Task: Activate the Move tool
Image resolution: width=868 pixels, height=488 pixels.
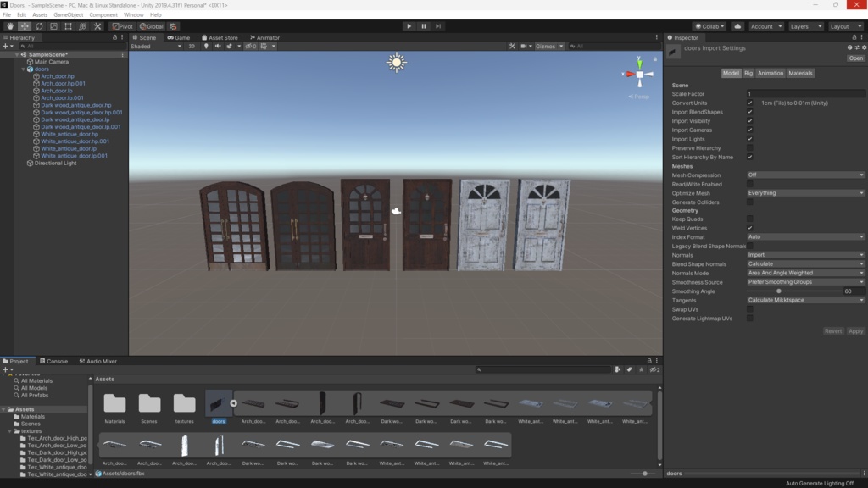Action: click(24, 25)
